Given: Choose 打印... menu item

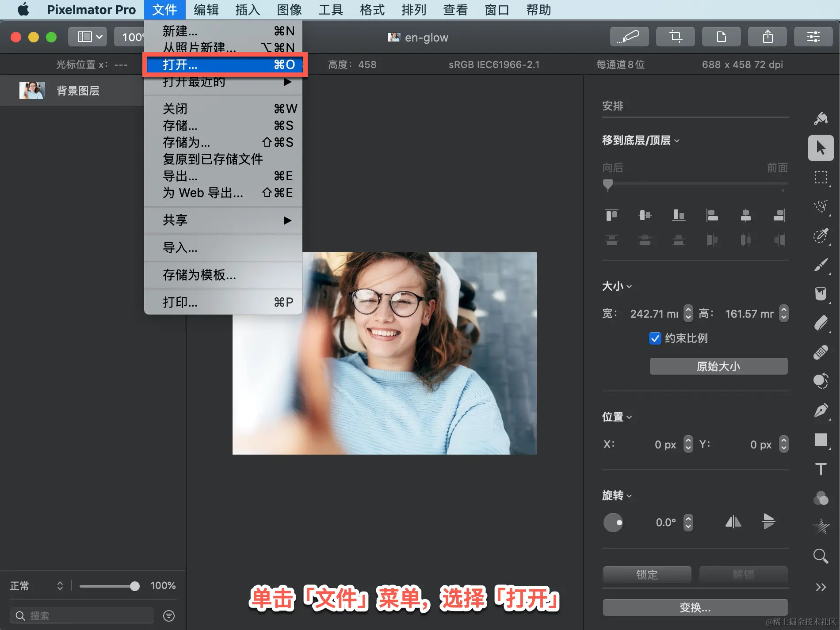Looking at the screenshot, I should click(x=223, y=302).
